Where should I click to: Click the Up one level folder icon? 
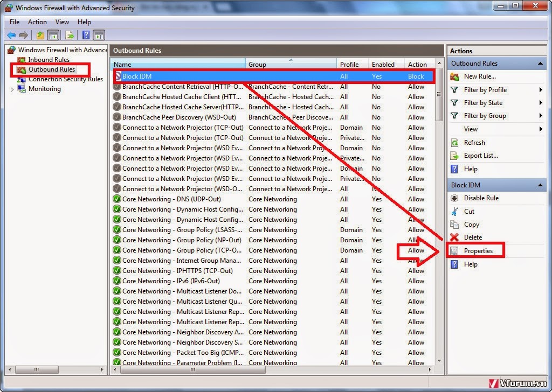click(x=40, y=35)
